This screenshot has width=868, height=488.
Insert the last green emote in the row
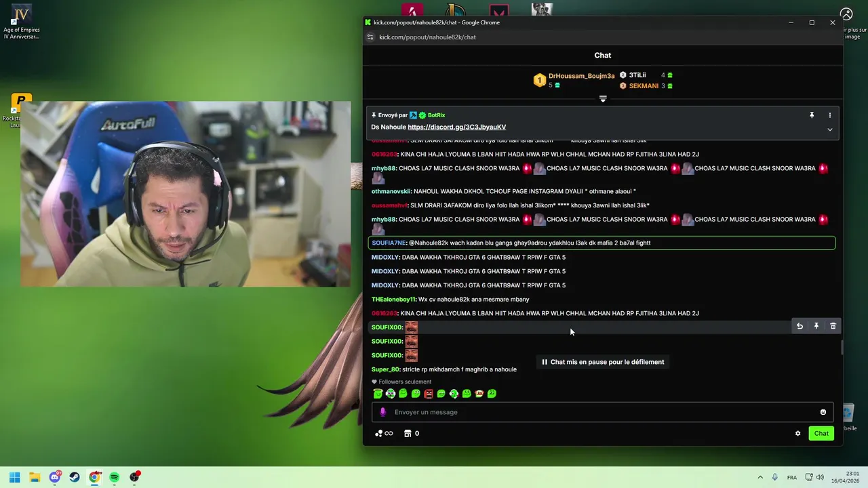pyautogui.click(x=492, y=394)
